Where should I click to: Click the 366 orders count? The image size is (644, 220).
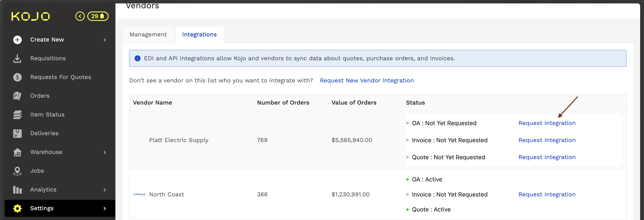262,194
